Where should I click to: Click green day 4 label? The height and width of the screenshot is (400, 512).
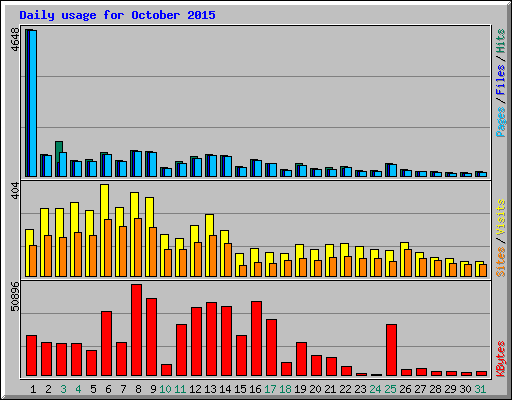(78, 389)
